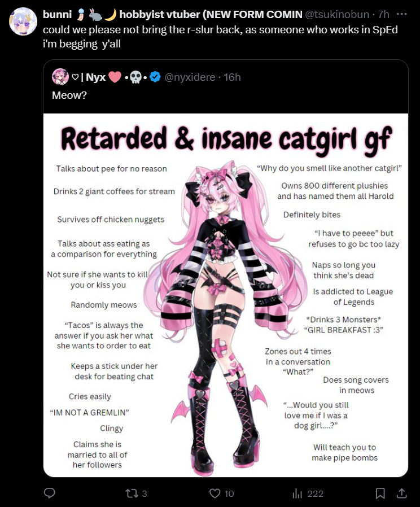
Task: Click Nyx display name in quoted tweet
Action: point(96,77)
